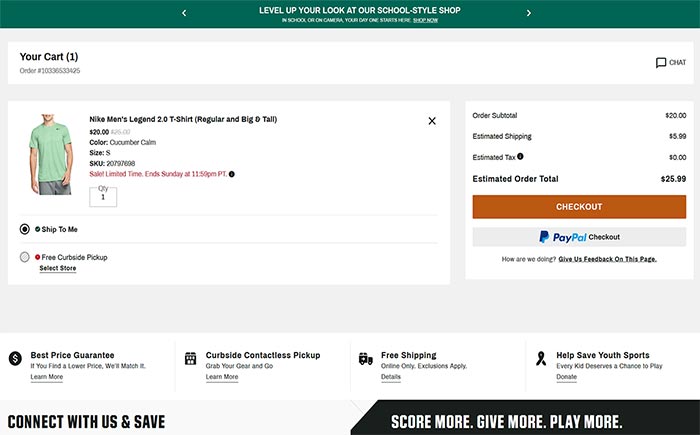
Task: Click Donate under Help Save Youth Sports
Action: (566, 376)
